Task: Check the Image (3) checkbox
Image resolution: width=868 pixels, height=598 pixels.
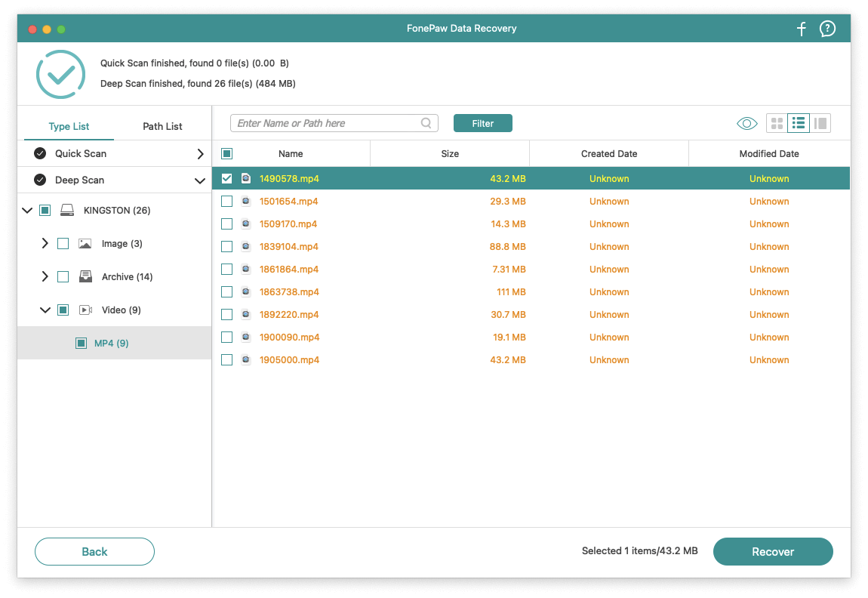Action: tap(63, 244)
